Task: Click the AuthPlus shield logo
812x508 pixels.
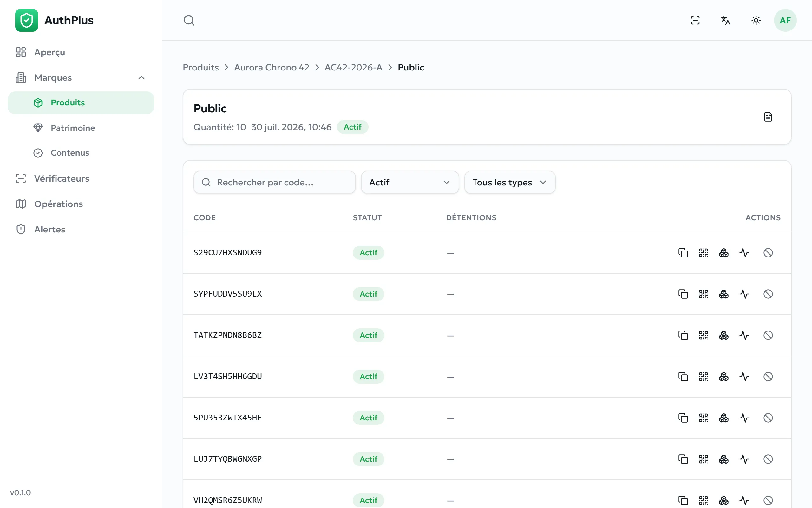Action: 27,20
